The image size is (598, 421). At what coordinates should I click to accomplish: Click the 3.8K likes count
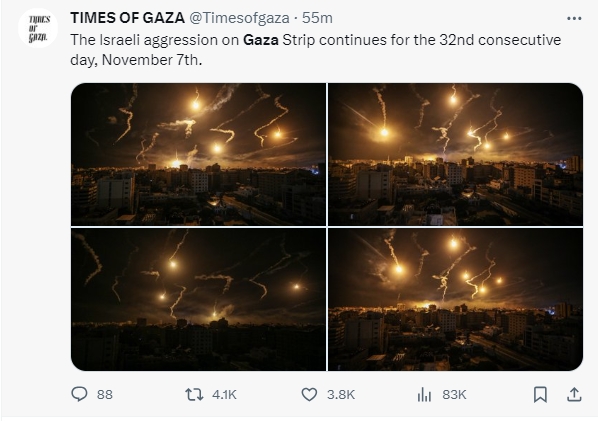coord(341,394)
